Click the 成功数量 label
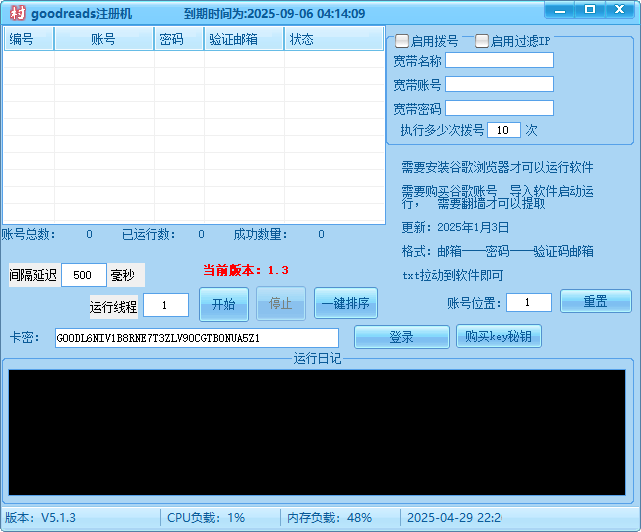Screen dimensions: 641x532 coord(260,234)
